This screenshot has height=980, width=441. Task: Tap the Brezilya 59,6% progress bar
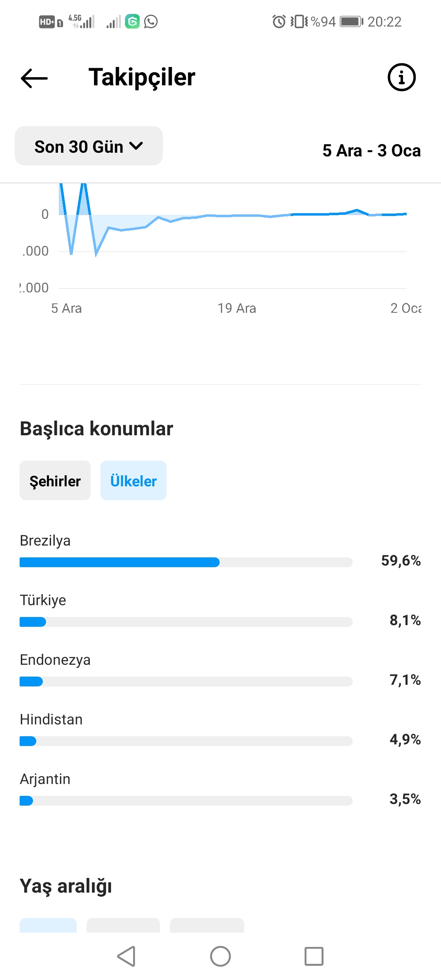point(186,562)
